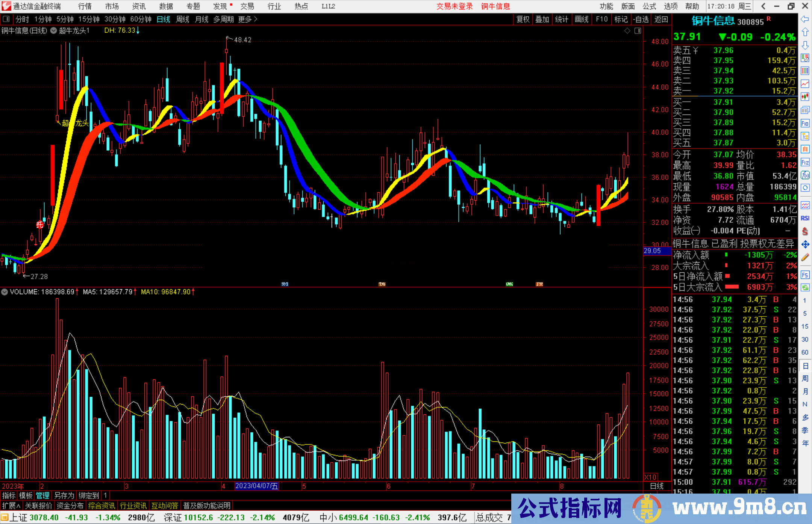This screenshot has width=812, height=524.
Task: Open the candlestick chart sidebar icon
Action: coord(805,97)
